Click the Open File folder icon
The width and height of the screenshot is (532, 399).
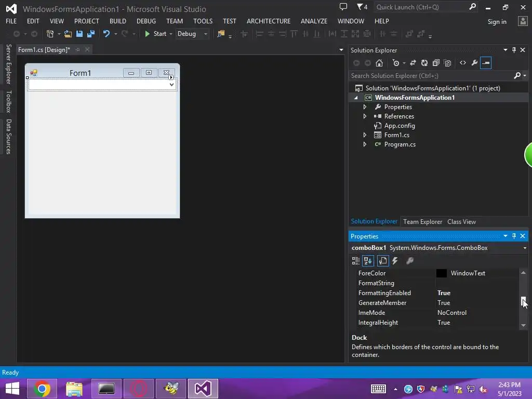68,34
